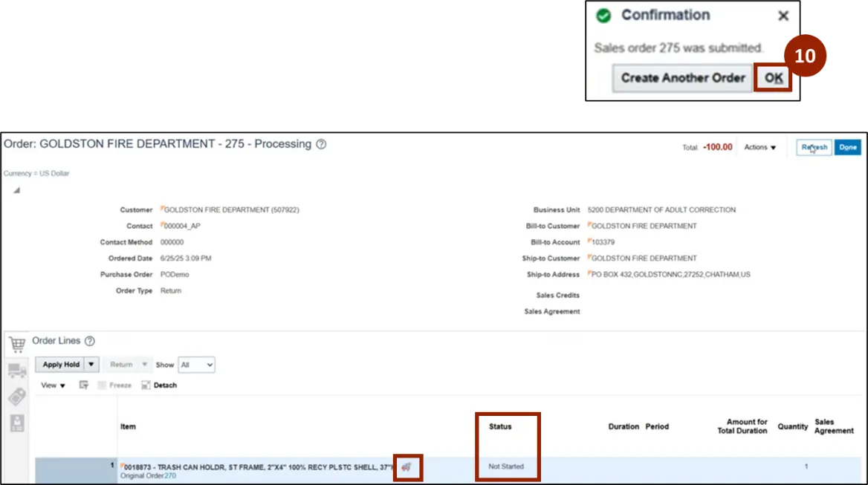Click Amount for Total Duration header

click(x=742, y=426)
